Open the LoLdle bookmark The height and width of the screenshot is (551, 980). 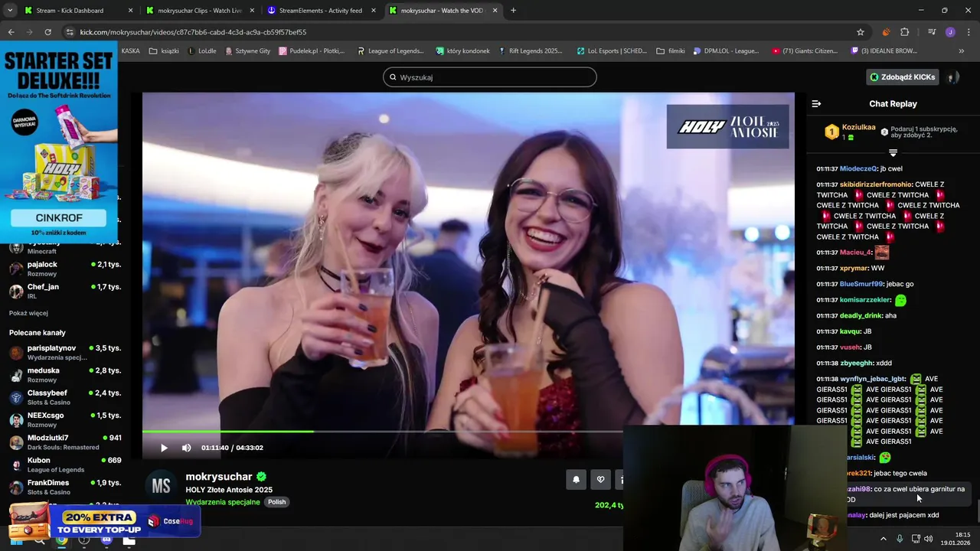point(202,51)
